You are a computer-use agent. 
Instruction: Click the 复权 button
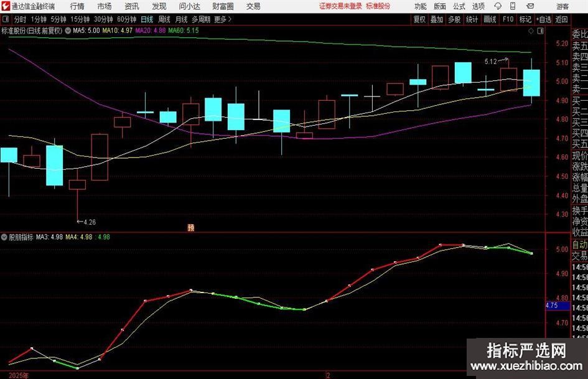click(x=419, y=19)
